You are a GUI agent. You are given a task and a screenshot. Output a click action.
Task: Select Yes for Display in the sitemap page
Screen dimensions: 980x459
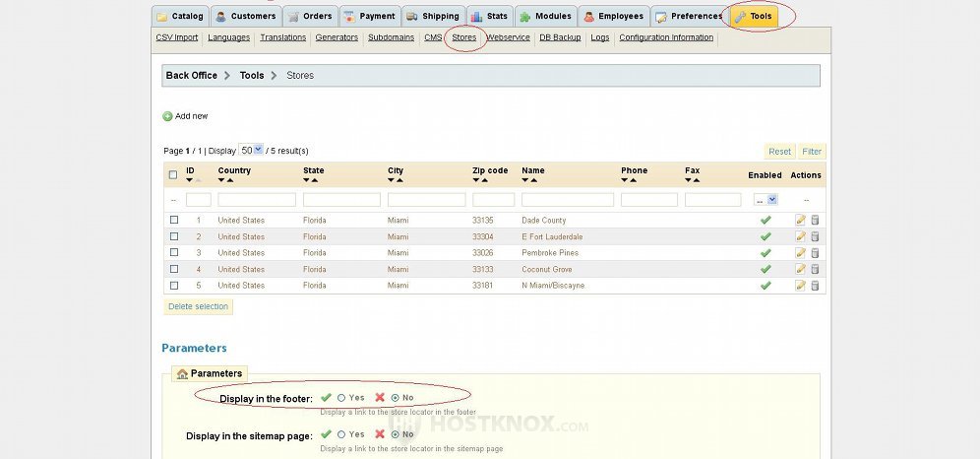point(341,434)
